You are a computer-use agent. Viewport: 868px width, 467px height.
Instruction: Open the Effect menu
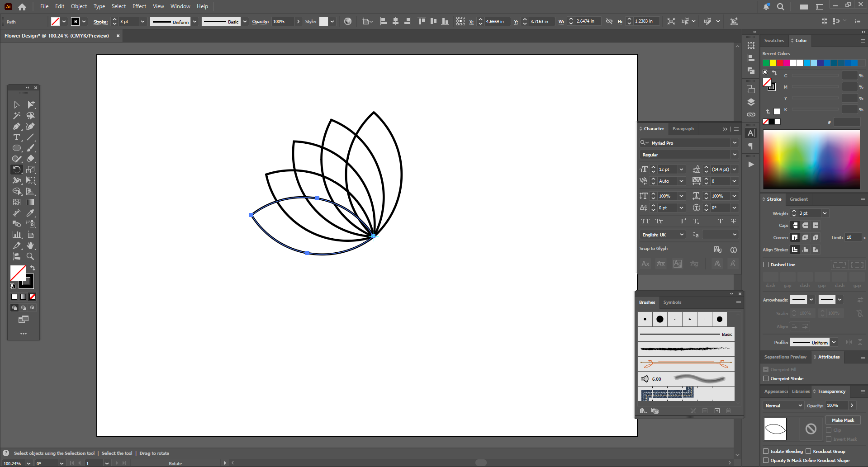[x=139, y=6]
